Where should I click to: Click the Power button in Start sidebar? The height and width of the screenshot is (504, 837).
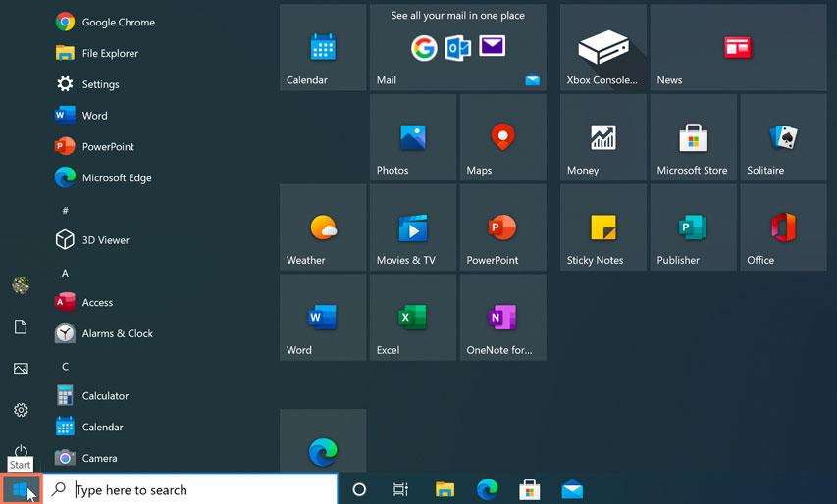(21, 451)
